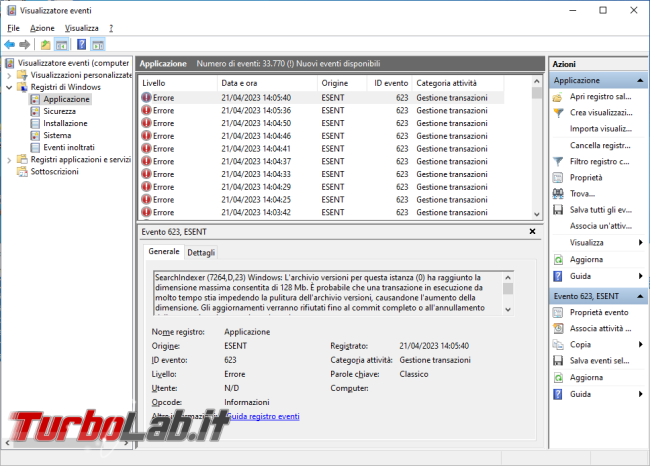Click the Copia icon in actions

558,345
